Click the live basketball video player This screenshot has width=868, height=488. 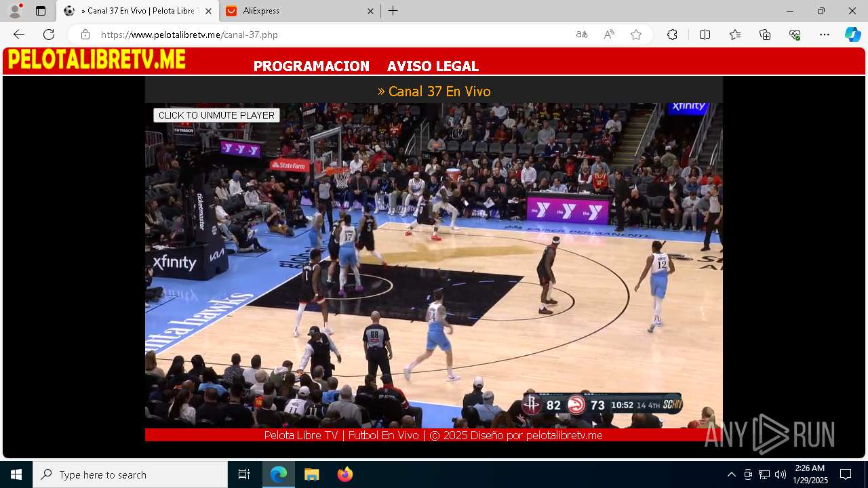coord(434,266)
